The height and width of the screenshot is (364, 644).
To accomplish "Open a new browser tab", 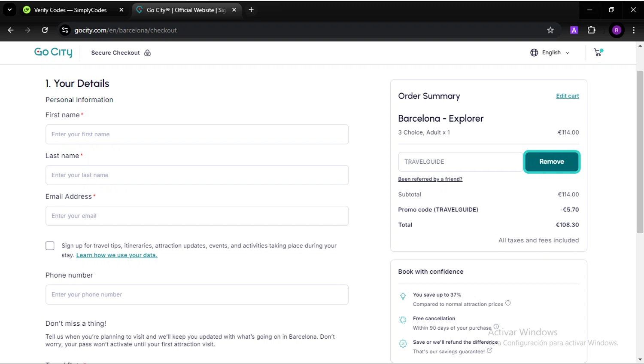I will coord(251,10).
